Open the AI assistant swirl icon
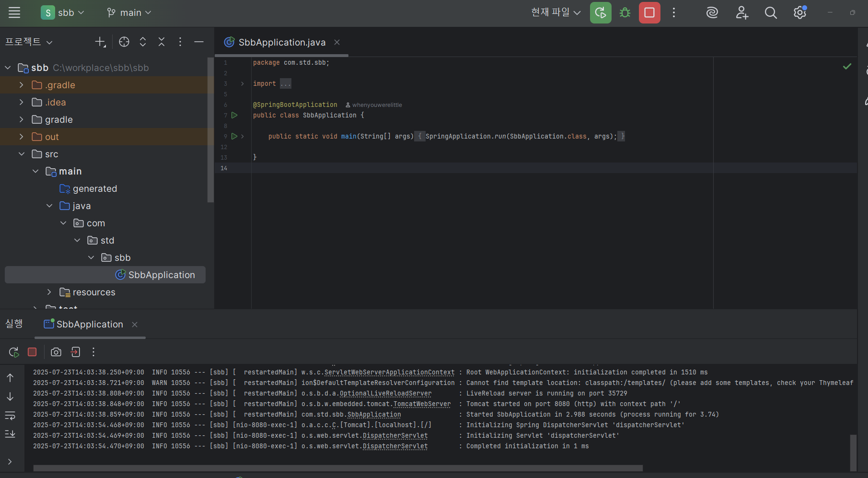The height and width of the screenshot is (478, 868). pyautogui.click(x=712, y=13)
